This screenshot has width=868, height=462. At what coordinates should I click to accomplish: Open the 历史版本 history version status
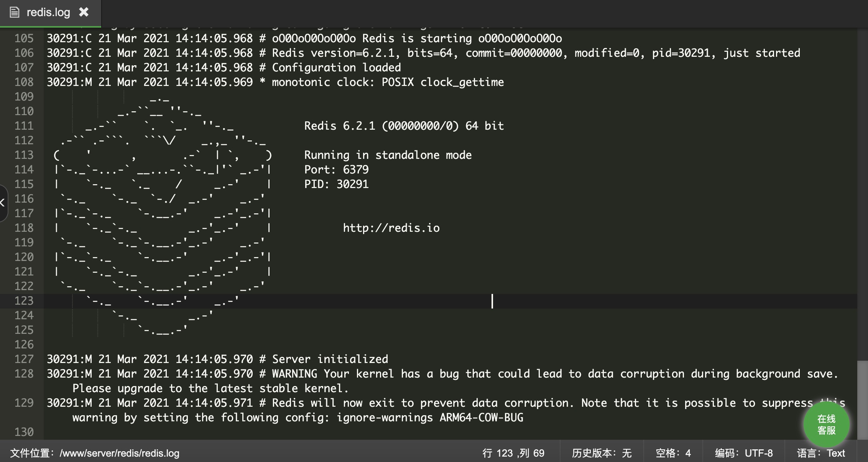[602, 453]
